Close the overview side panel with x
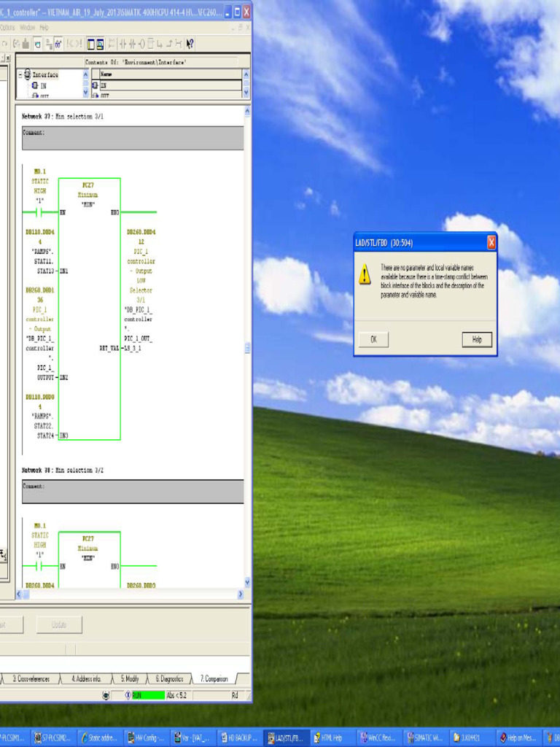Viewport: 560px width, 747px height. (x=8, y=58)
